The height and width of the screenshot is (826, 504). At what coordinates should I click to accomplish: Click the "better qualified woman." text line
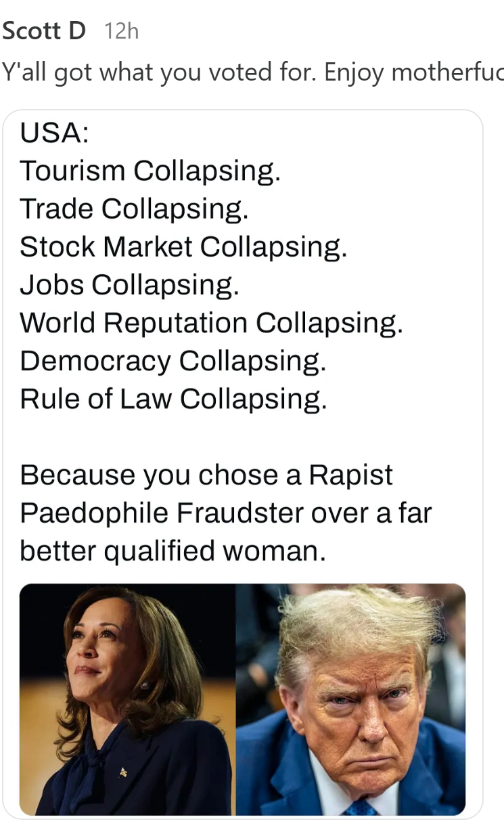coord(173,551)
